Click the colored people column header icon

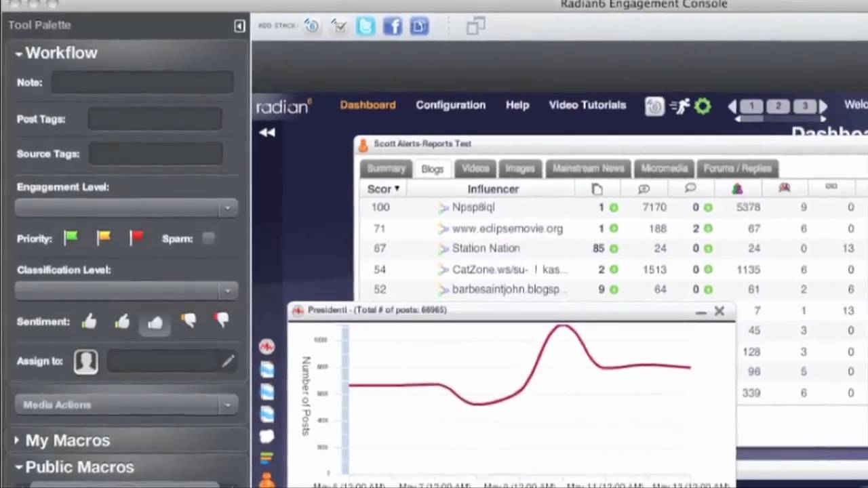[737, 188]
